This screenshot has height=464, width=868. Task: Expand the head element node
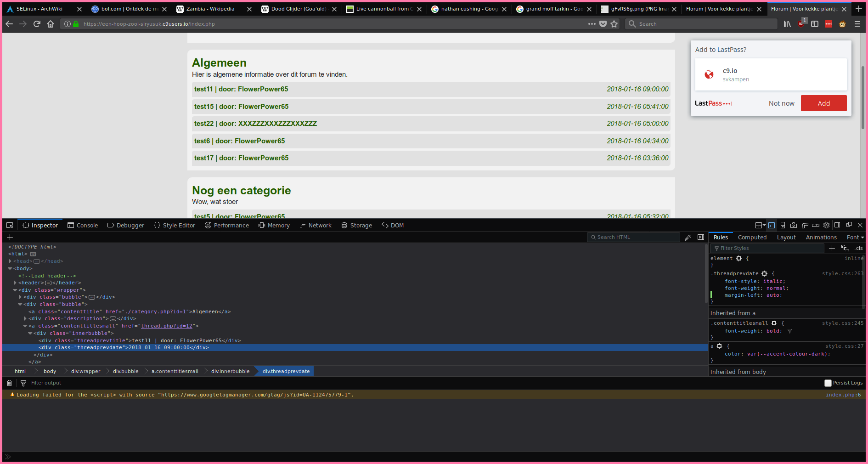pos(10,261)
